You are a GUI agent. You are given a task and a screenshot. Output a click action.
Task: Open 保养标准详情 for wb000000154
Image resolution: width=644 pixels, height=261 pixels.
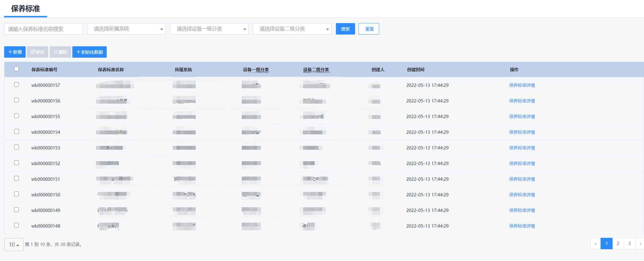click(522, 132)
